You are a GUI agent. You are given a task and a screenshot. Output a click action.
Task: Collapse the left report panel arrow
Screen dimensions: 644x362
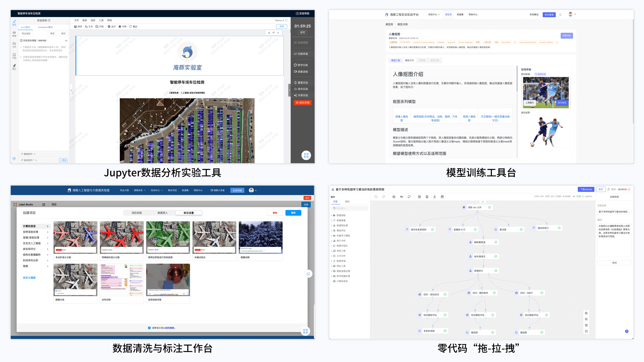tap(71, 90)
